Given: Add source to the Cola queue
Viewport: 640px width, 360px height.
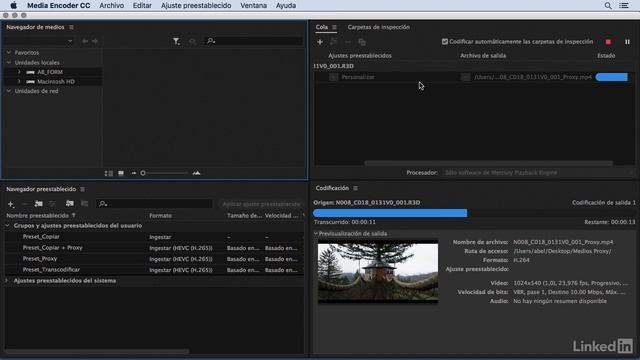Looking at the screenshot, I should pyautogui.click(x=320, y=42).
